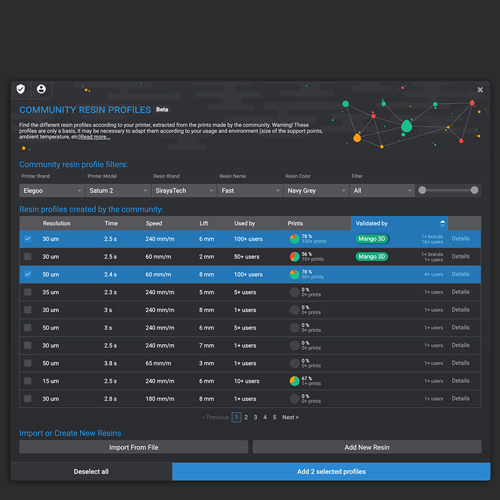Uncheck the 50 um 2.4 s profile
500x500 pixels.
(x=28, y=274)
